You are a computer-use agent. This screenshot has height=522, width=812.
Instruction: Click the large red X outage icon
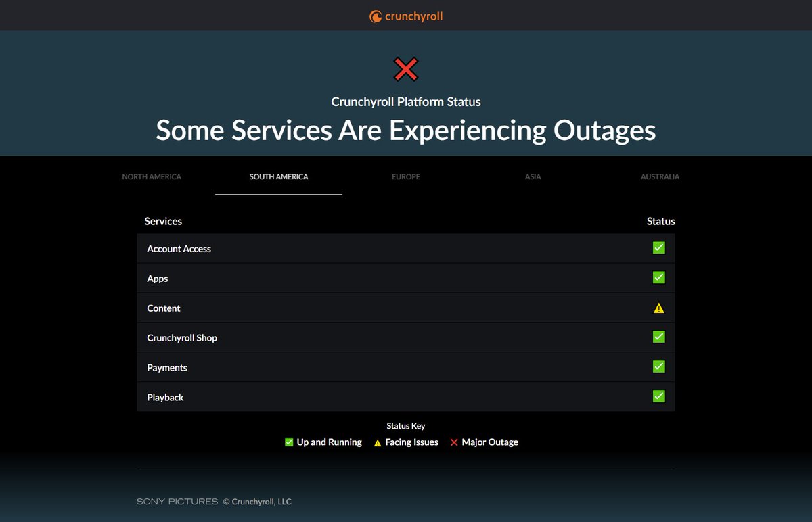pyautogui.click(x=406, y=69)
